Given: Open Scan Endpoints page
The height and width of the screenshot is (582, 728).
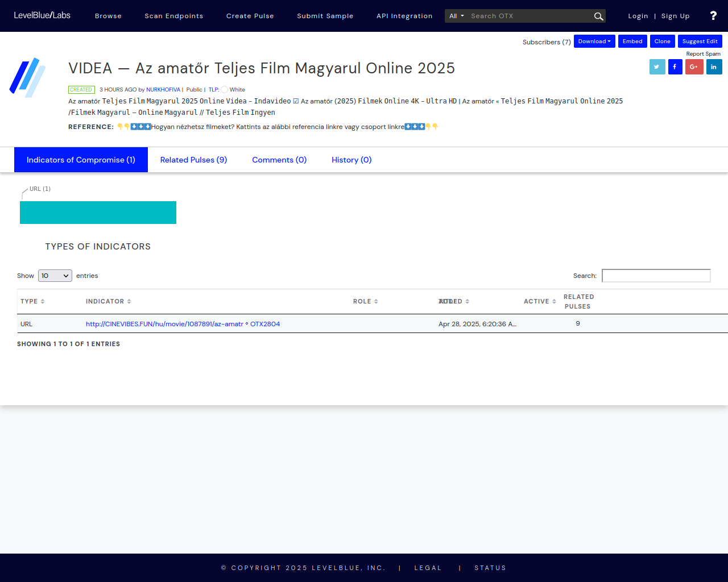Looking at the screenshot, I should [173, 16].
